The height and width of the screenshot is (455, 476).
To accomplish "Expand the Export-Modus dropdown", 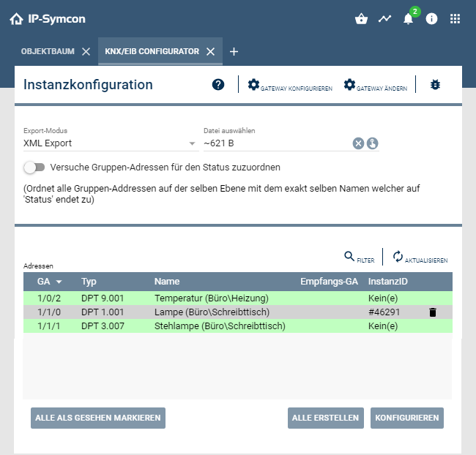I will (192, 143).
